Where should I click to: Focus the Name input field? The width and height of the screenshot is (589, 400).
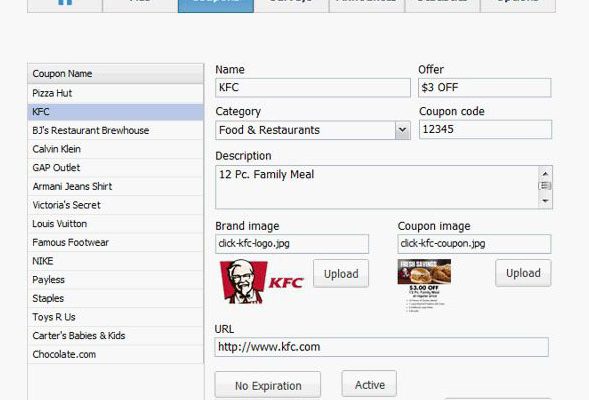(x=313, y=88)
